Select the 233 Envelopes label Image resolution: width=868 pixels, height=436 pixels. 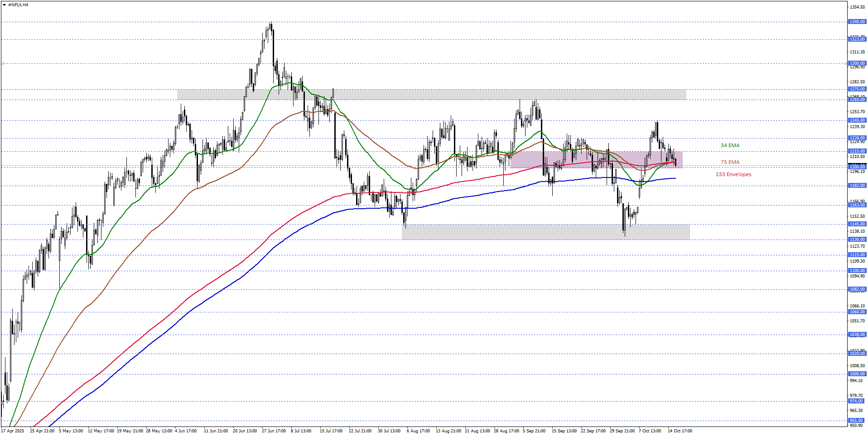pos(733,174)
